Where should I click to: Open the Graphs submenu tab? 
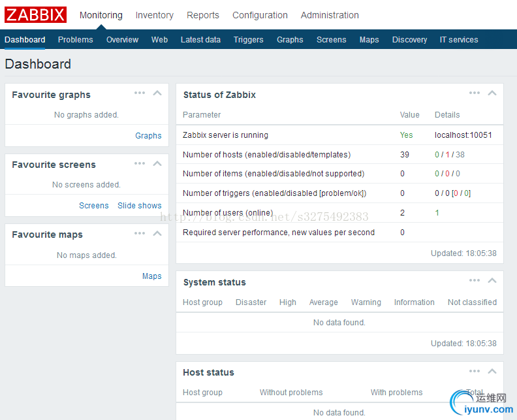290,40
